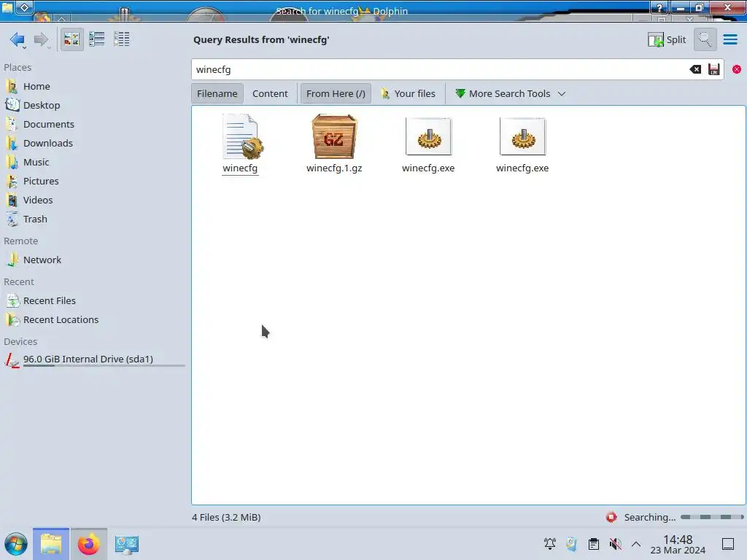Open Trash in Places
747x560 pixels.
tap(35, 219)
